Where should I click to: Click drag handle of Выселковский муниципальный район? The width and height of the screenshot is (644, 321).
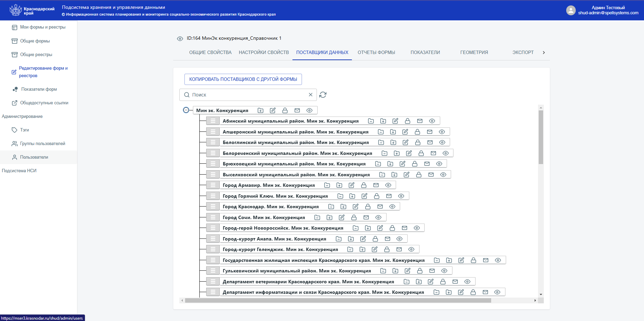pos(213,175)
